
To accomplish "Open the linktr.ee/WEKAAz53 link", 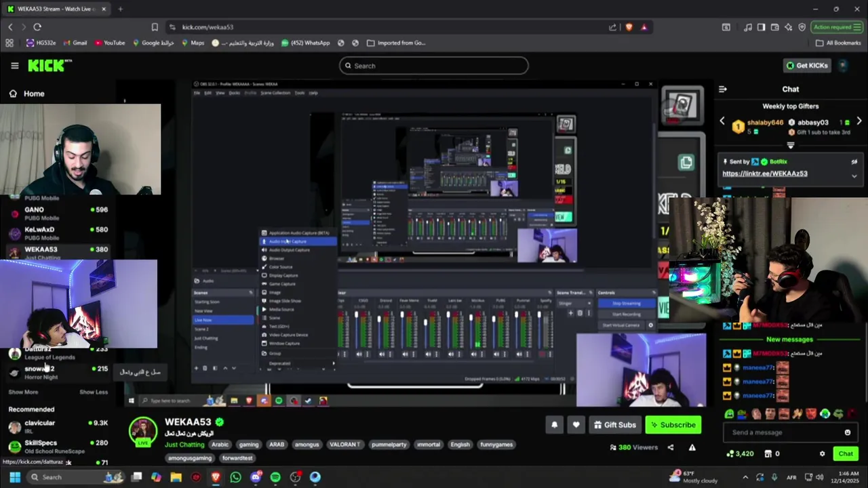I will (765, 174).
